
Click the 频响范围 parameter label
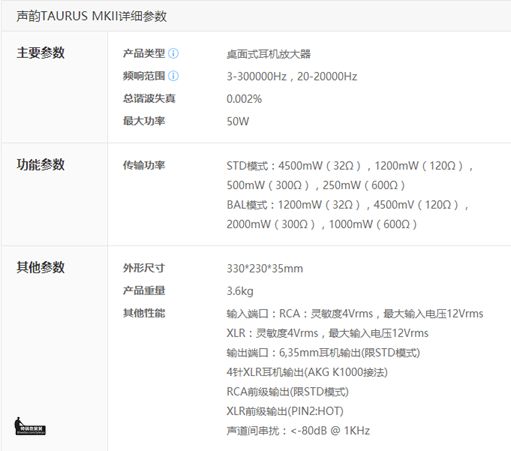click(144, 76)
